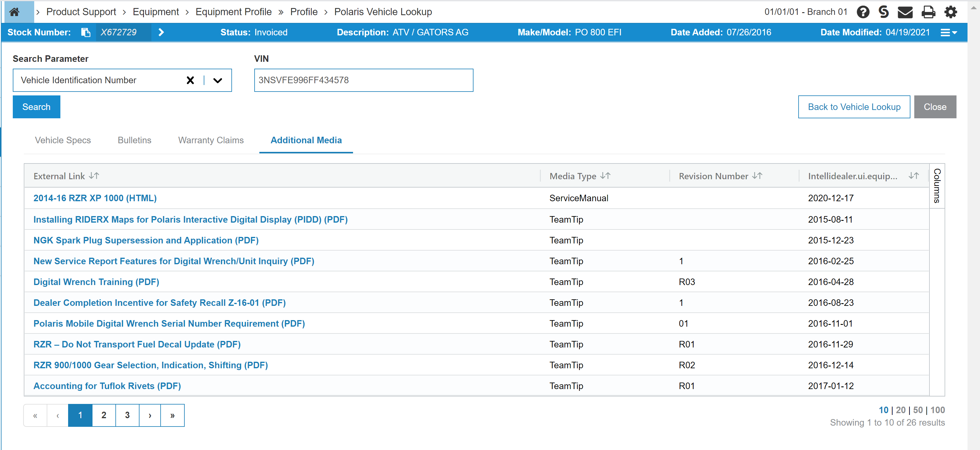Open the Bulletins tab

[134, 140]
